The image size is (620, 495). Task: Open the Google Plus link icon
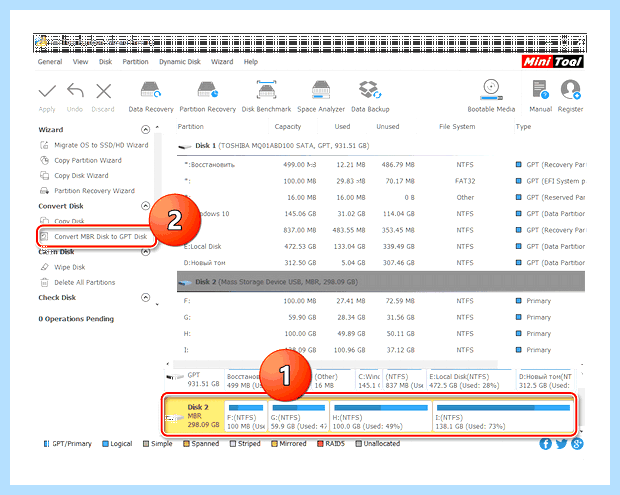(x=577, y=444)
